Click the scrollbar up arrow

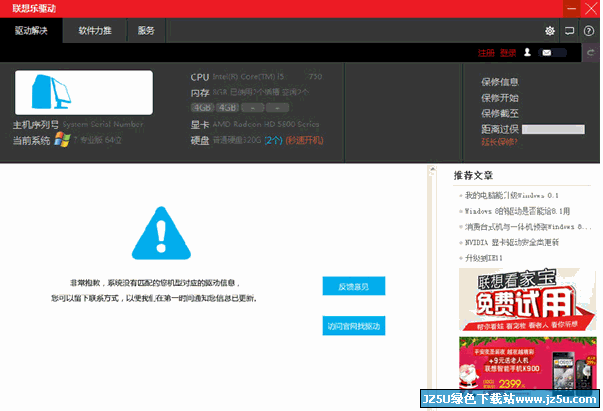432,169
